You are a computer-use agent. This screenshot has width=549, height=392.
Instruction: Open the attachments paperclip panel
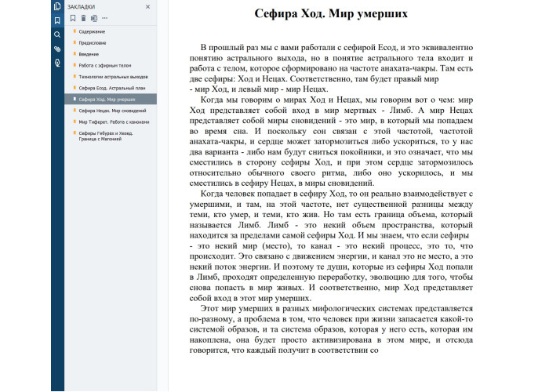tap(57, 49)
